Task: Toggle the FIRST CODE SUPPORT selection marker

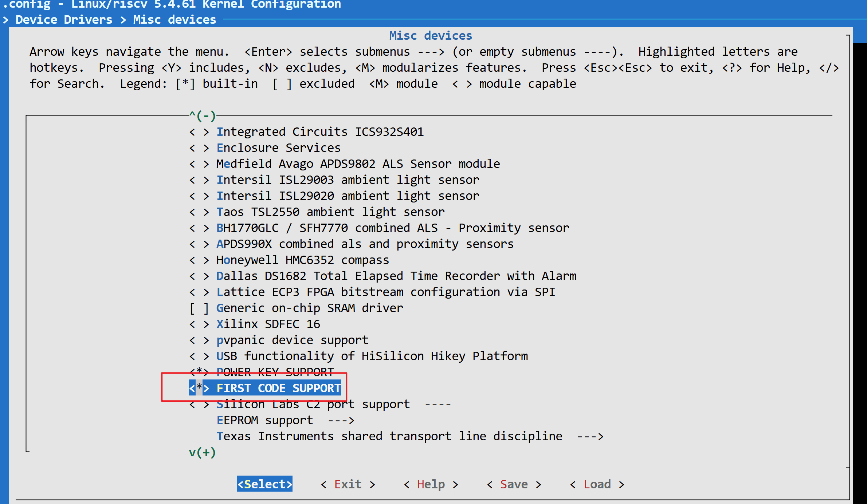Action: click(x=199, y=388)
